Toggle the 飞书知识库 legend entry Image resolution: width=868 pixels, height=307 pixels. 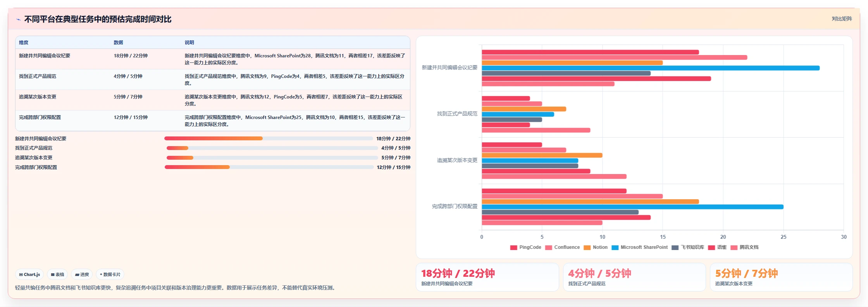(688, 247)
